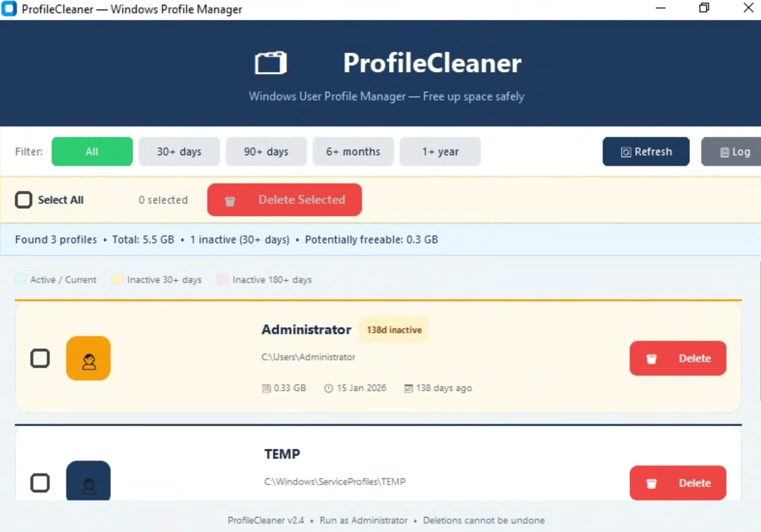Delete the TEMP profile
This screenshot has width=761, height=532.
click(x=678, y=483)
